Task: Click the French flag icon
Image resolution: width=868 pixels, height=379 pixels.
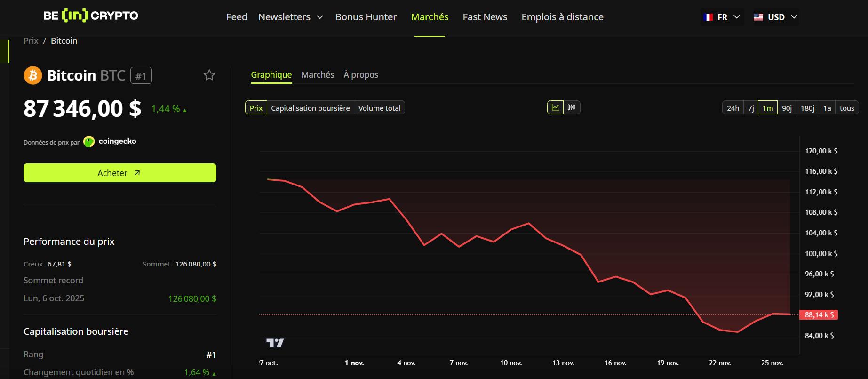Action: pos(709,17)
